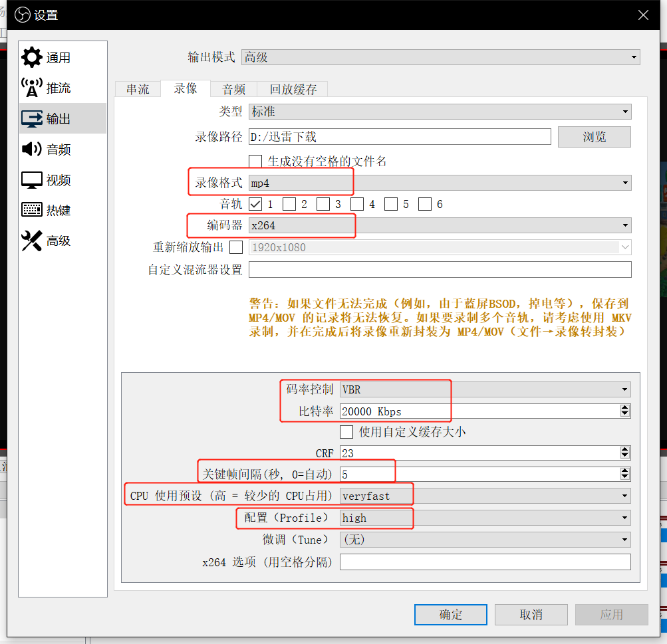This screenshot has width=667, height=644.
Task: Expand the recording format mp4 dropdown
Action: pos(440,183)
